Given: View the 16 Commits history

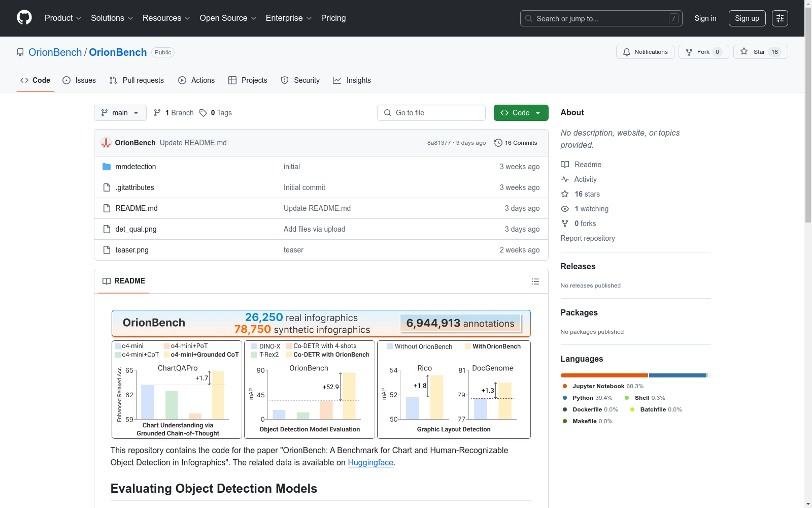Looking at the screenshot, I should pos(516,143).
